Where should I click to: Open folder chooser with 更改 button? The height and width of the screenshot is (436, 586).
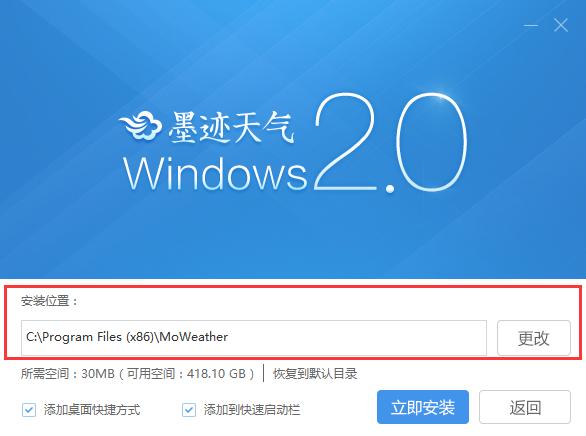tap(534, 338)
